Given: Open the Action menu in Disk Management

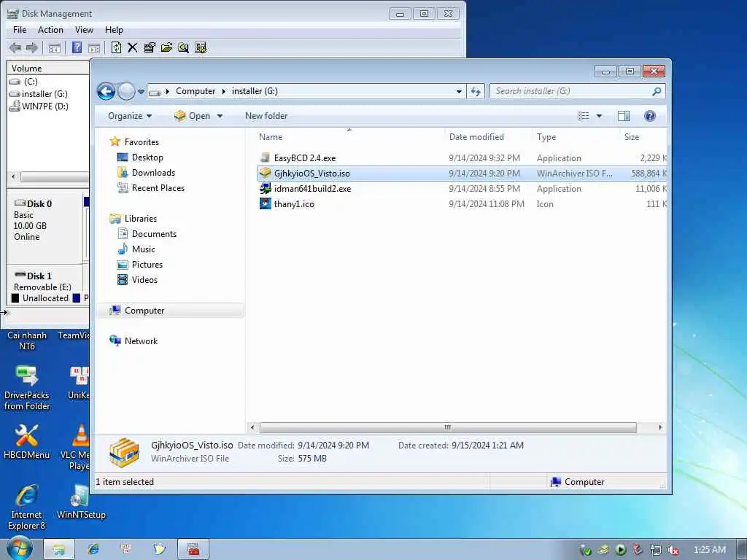Looking at the screenshot, I should [50, 30].
